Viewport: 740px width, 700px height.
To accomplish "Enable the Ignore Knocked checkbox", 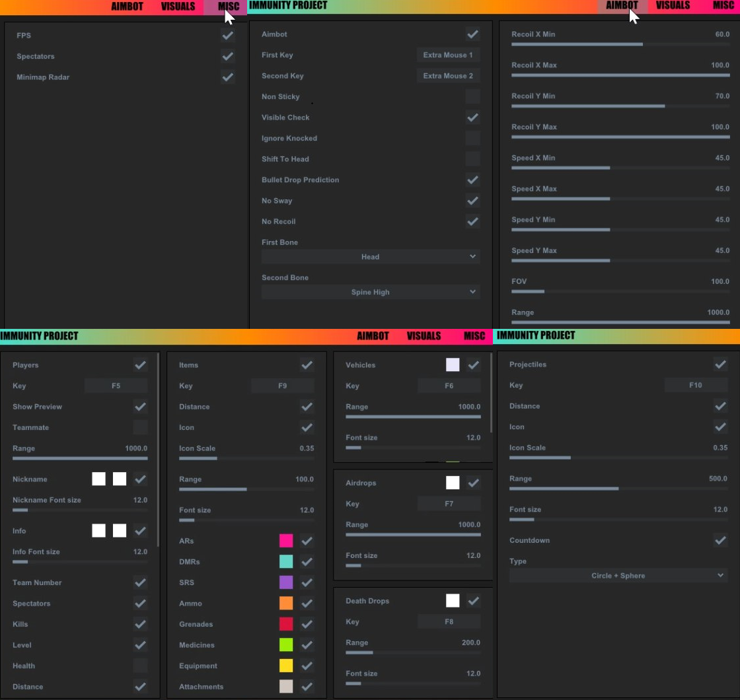I will [472, 139].
